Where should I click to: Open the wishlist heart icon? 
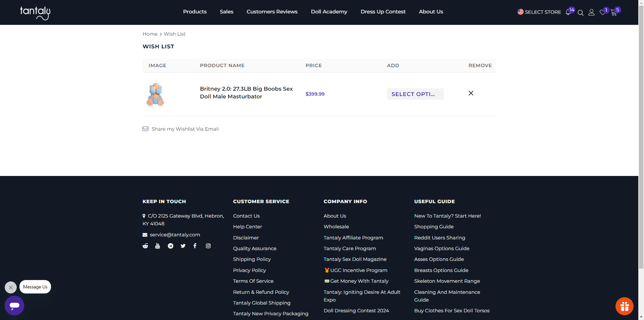(602, 12)
